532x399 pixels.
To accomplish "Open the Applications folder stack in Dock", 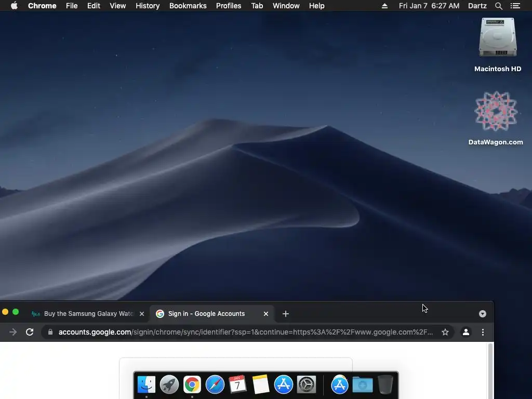I will coord(340,385).
